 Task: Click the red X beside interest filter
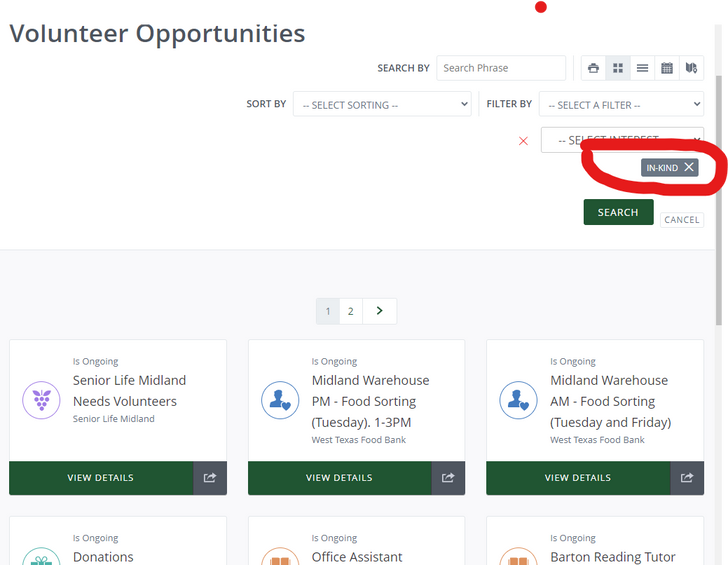(523, 141)
